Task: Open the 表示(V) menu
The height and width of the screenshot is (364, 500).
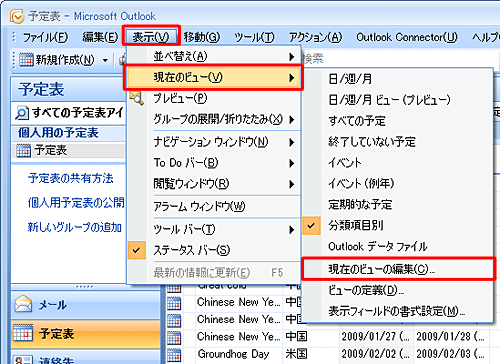Action: 151,37
